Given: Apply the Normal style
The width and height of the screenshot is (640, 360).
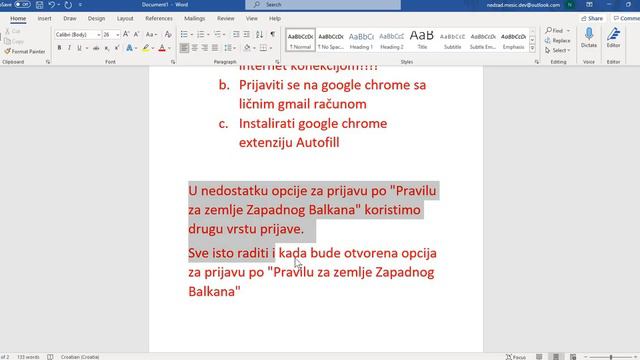Looking at the screenshot, I should (x=300, y=40).
